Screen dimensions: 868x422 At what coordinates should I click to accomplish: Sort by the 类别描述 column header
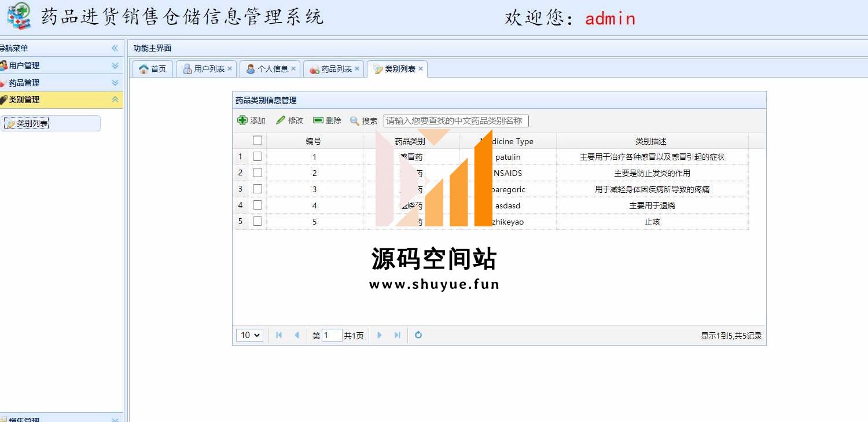pos(652,141)
